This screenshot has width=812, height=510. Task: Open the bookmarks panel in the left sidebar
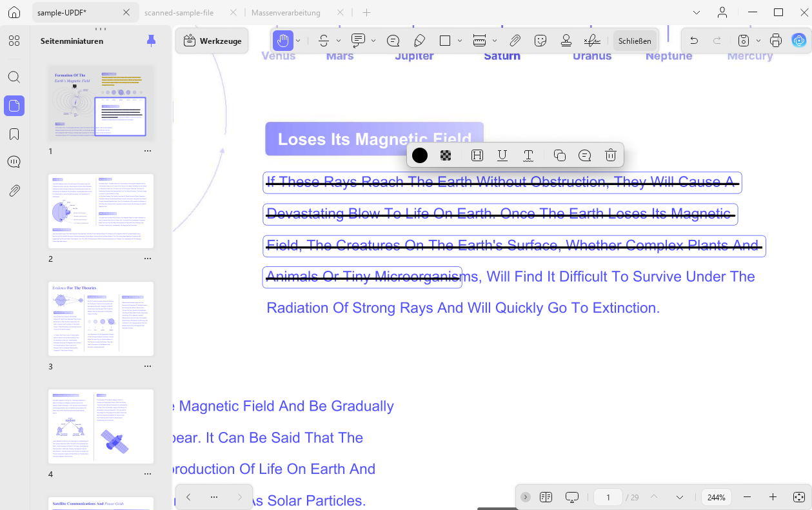coord(14,134)
